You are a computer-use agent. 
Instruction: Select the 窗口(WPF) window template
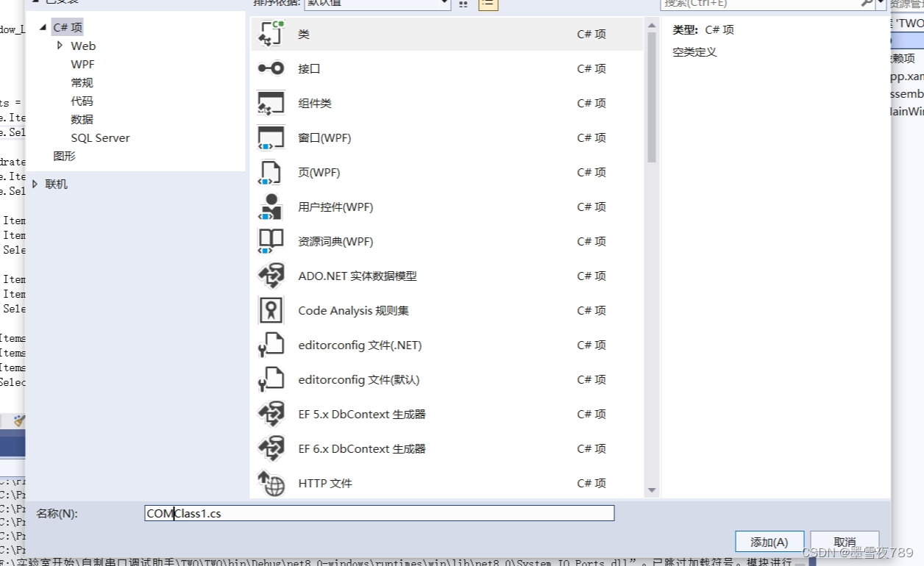pyautogui.click(x=271, y=137)
